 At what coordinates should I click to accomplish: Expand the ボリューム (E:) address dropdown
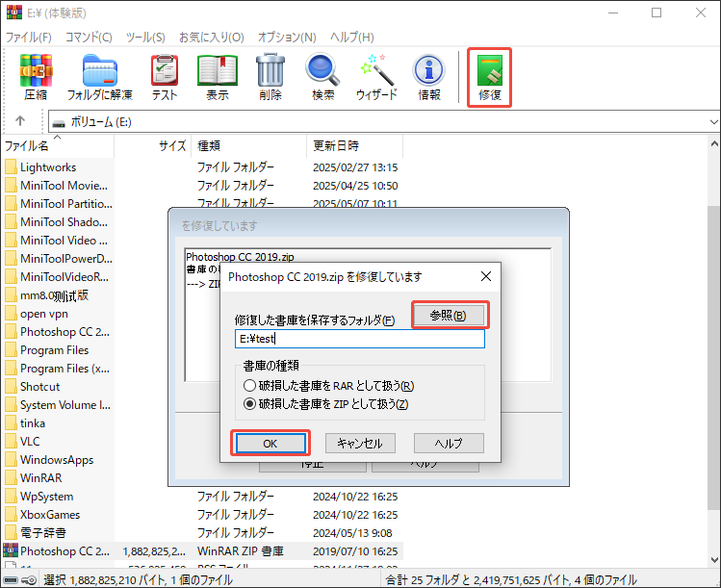pyautogui.click(x=713, y=122)
